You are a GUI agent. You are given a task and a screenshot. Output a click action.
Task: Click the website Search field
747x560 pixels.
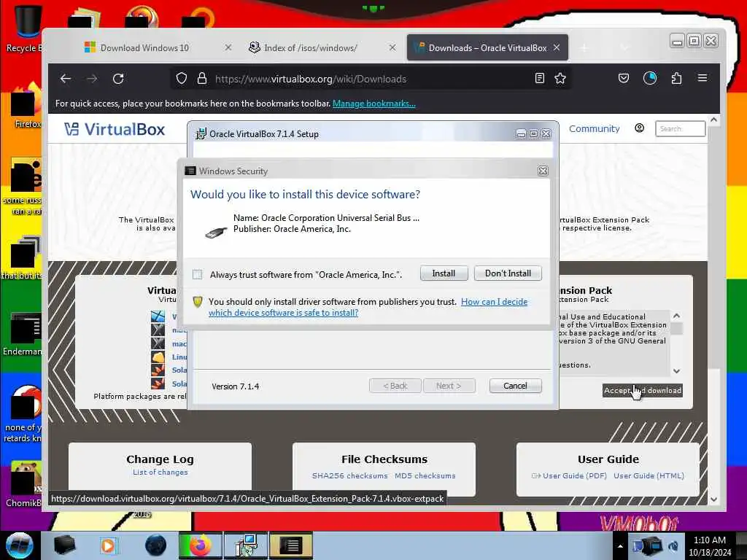coord(680,128)
